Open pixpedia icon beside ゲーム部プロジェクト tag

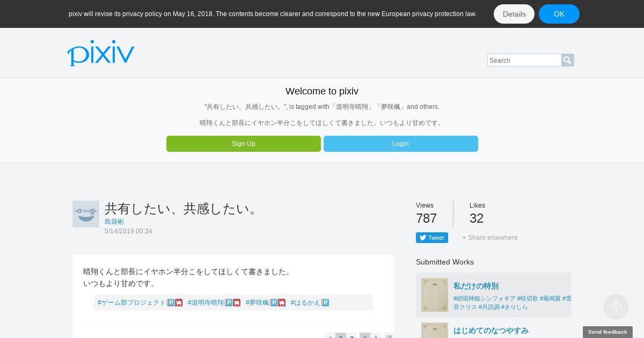pos(171,303)
